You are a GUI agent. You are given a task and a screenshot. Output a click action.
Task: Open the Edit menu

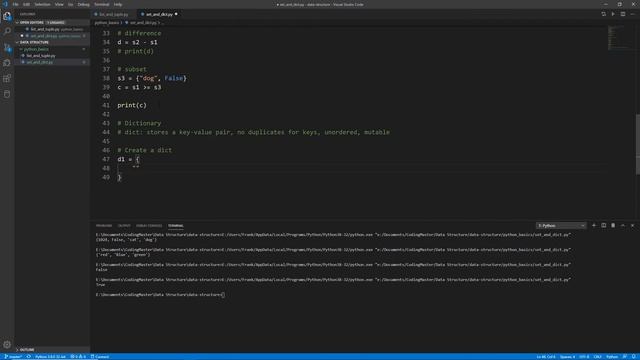27,4
